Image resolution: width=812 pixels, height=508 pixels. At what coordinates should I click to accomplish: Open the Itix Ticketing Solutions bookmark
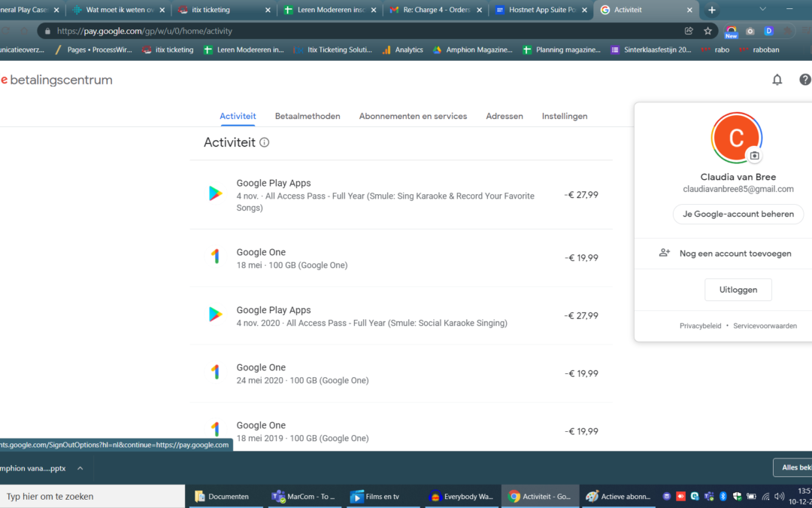click(332, 50)
